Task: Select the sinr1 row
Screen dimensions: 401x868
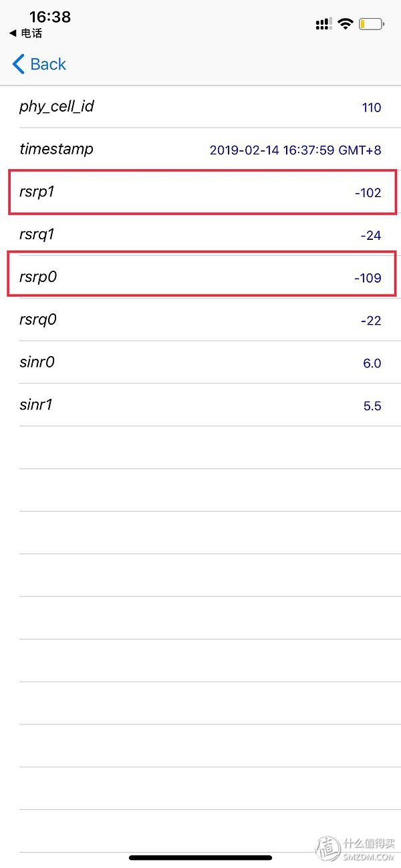Action: 200,405
